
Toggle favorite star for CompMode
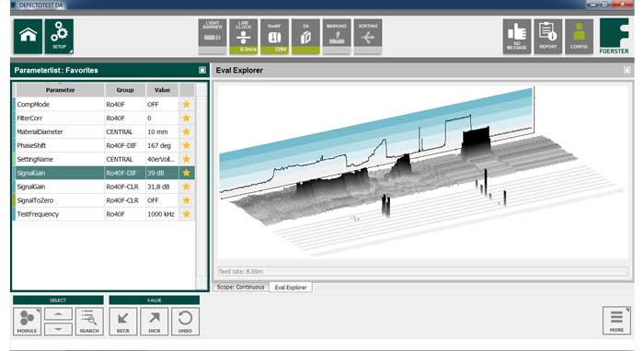[187, 104]
